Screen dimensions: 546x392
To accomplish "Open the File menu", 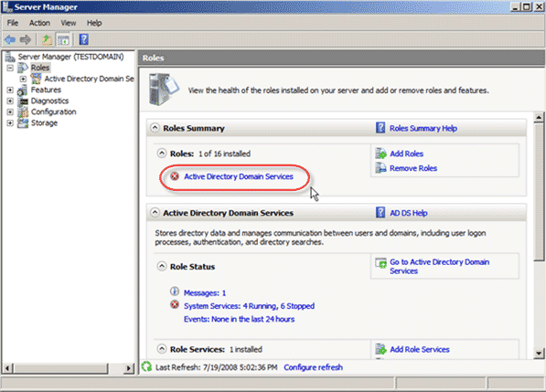I will [13, 23].
